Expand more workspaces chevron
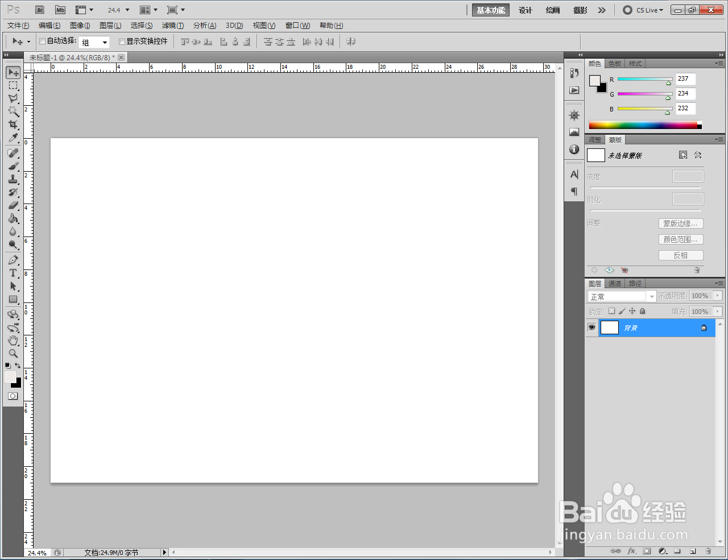This screenshot has height=560, width=728. [x=602, y=10]
